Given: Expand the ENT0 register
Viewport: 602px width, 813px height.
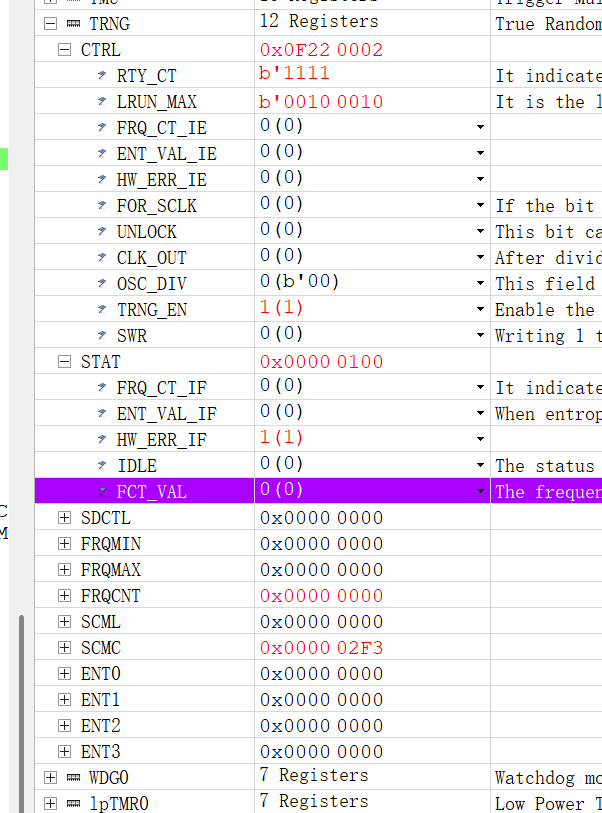Looking at the screenshot, I should [x=64, y=674].
